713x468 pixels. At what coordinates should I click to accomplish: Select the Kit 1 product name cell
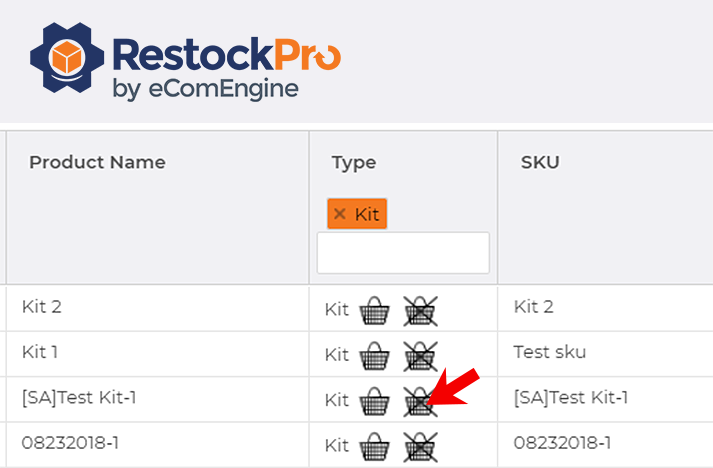(42, 352)
